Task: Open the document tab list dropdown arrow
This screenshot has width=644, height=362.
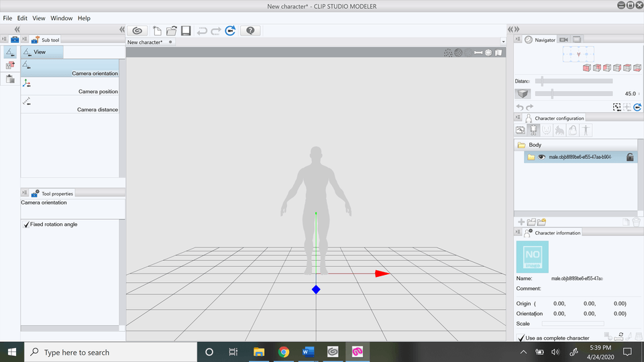Action: point(502,42)
